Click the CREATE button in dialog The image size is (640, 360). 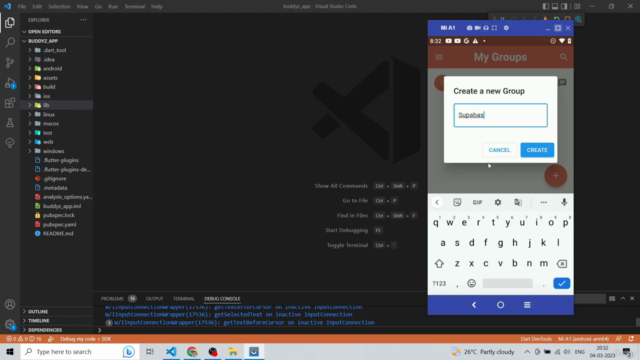coord(537,150)
